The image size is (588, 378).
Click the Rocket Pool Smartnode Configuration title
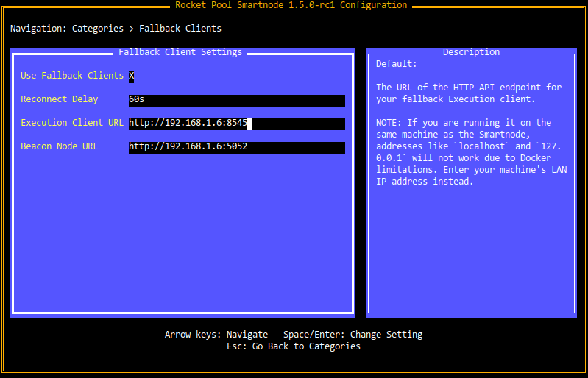click(291, 5)
